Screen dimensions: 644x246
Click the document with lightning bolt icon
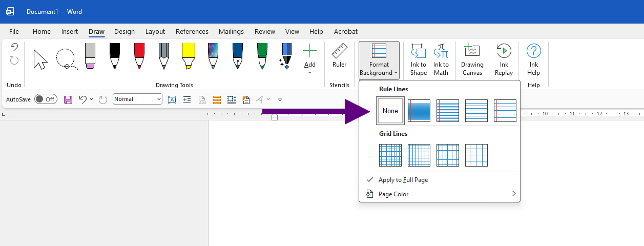click(x=246, y=99)
